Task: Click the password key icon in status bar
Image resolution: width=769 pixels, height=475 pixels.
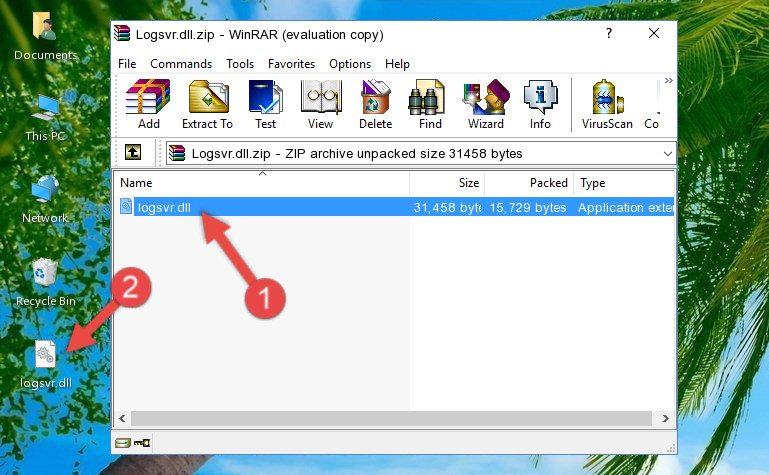Action: pos(142,443)
